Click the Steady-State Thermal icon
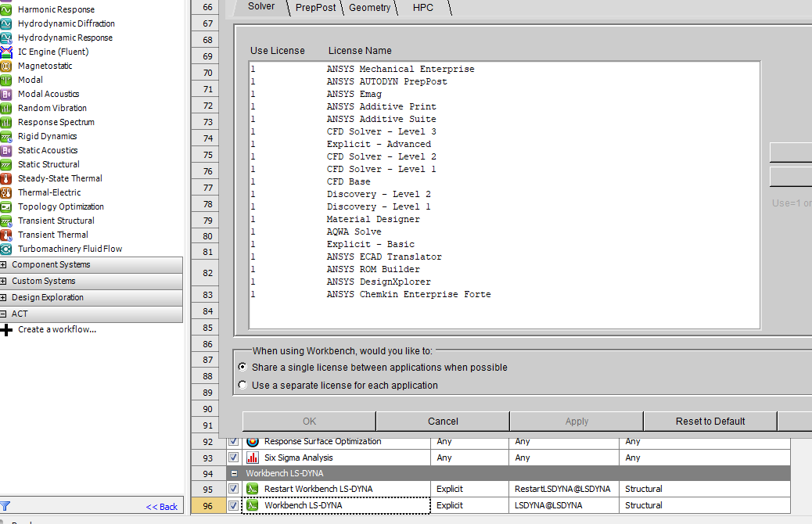The image size is (812, 524). (5, 178)
